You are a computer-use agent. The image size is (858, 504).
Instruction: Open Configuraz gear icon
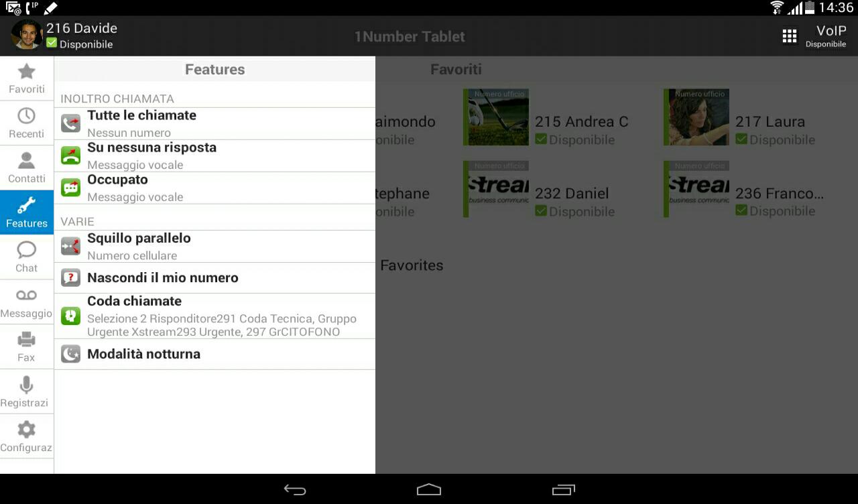click(x=27, y=437)
